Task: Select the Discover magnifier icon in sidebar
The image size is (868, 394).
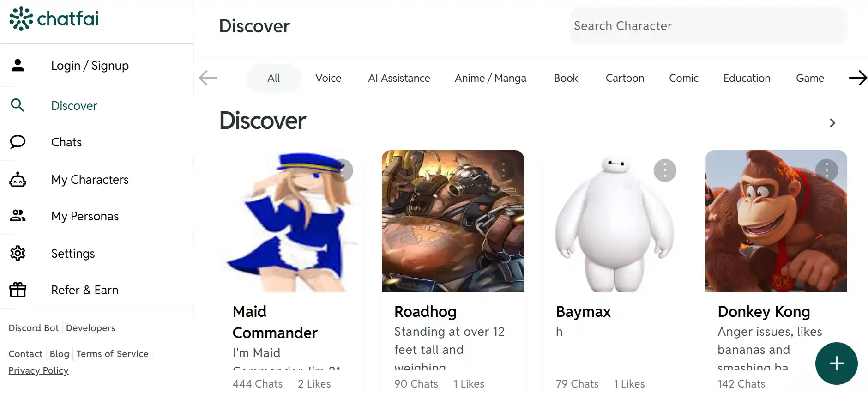Action: [18, 105]
